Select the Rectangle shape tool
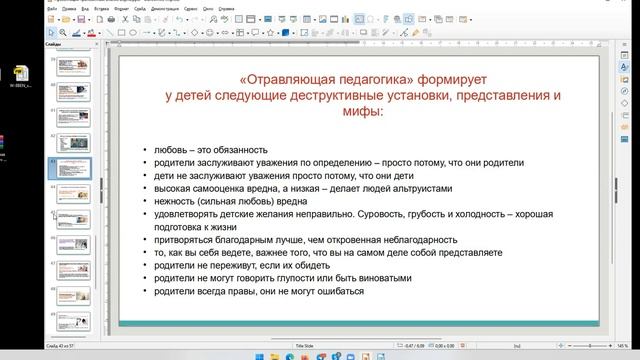Screen dimensions: 640x360 (121, 33)
